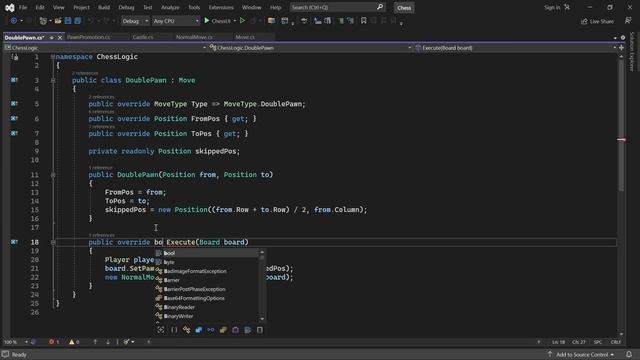640x360 pixels.
Task: Toggle the snippets filter in IntelliSense bar
Action: coord(248,330)
